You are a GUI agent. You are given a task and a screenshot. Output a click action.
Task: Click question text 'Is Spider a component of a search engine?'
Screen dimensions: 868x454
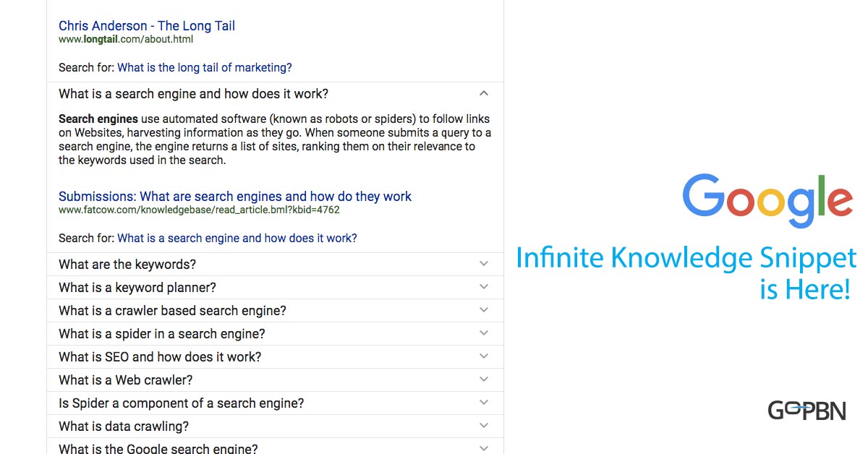coord(182,403)
